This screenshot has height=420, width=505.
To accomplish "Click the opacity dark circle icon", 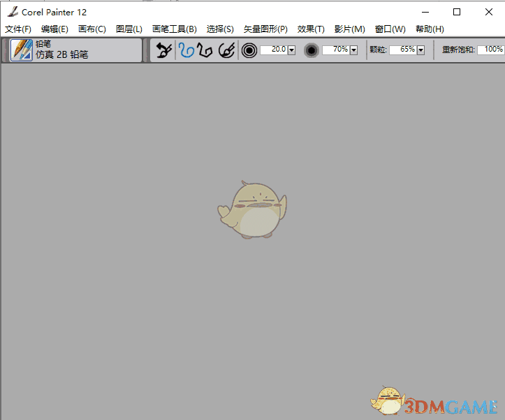I will 311,50.
